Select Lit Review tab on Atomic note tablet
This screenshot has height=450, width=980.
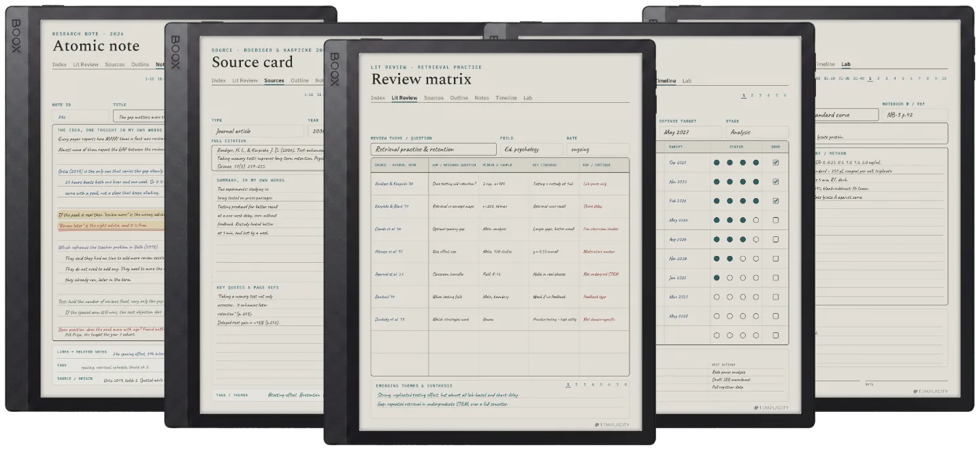(86, 65)
